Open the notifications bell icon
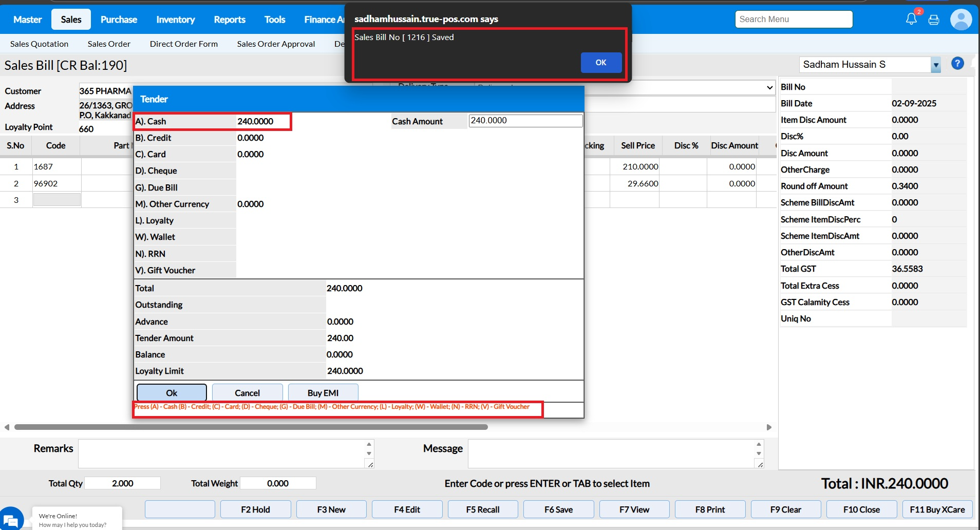Image resolution: width=980 pixels, height=530 pixels. pyautogui.click(x=911, y=20)
